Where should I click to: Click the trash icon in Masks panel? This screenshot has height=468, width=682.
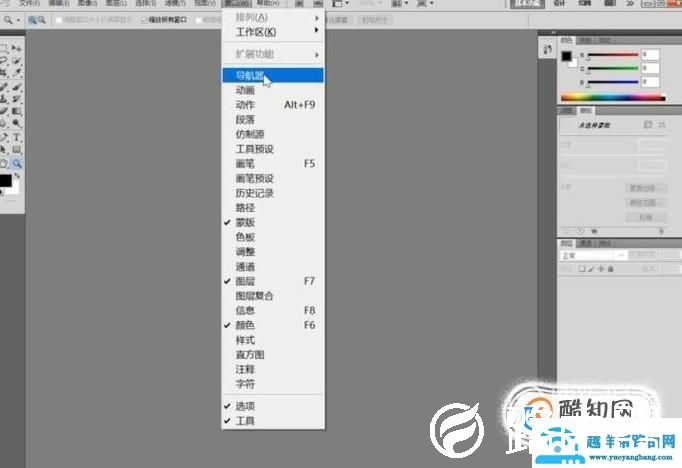tap(662, 231)
